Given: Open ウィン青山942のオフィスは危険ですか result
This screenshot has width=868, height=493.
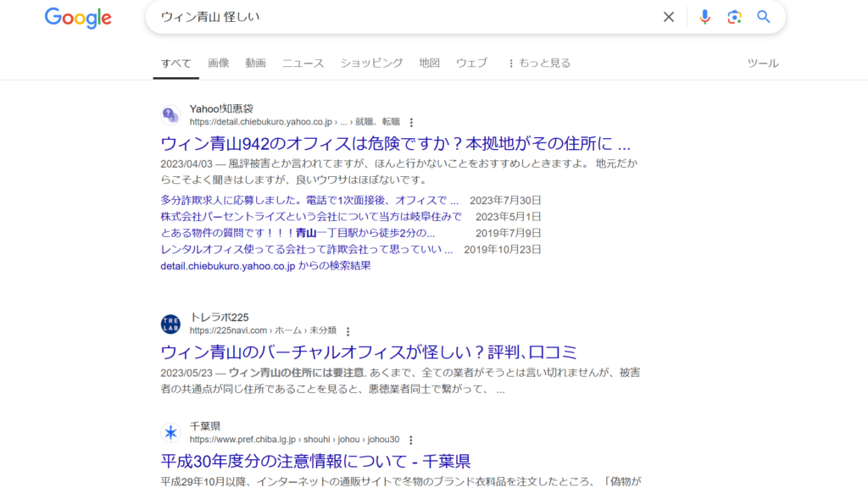Looking at the screenshot, I should 395,143.
